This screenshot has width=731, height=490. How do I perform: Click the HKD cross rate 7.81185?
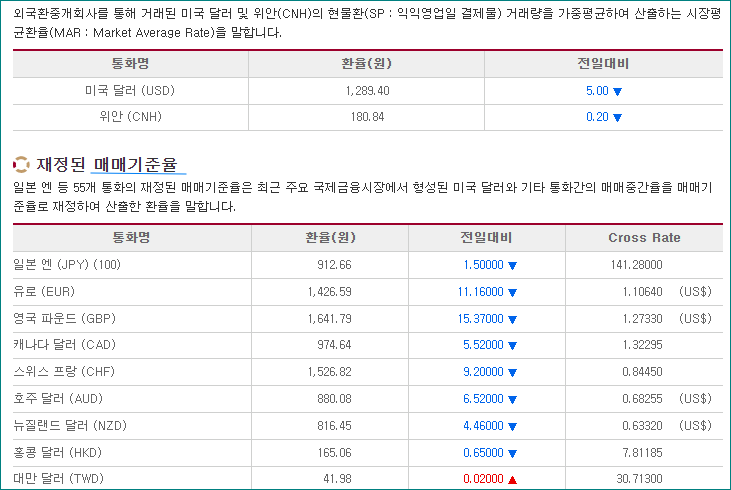point(642,453)
